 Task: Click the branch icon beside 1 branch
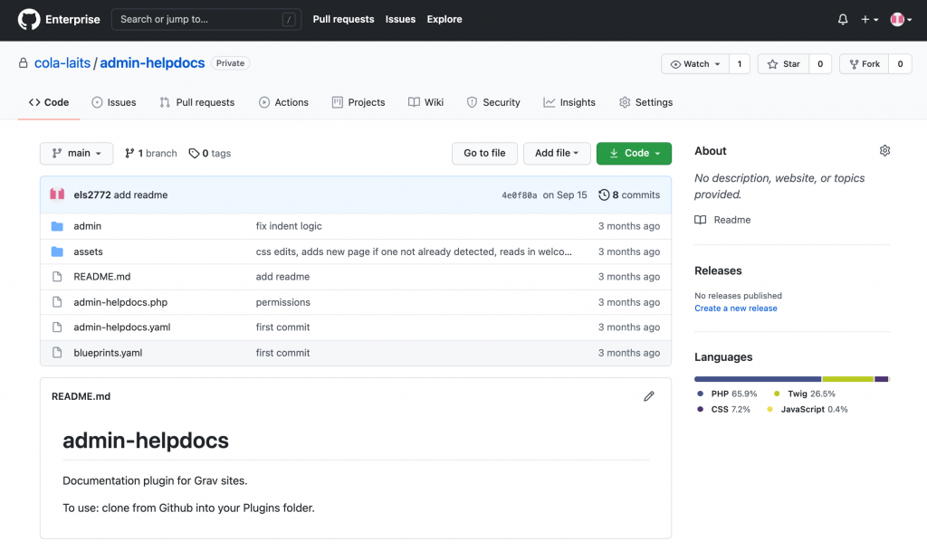(129, 154)
